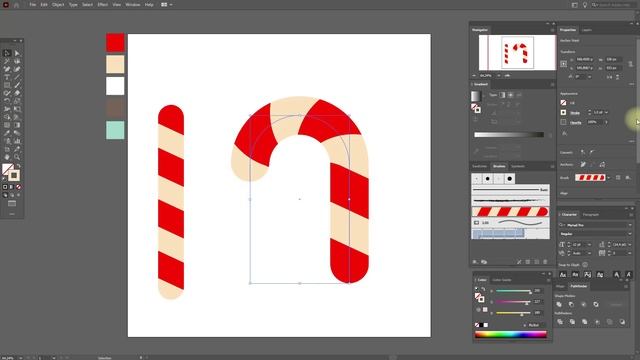Switch to Color Guide tab
The height and width of the screenshot is (360, 640).
[501, 280]
